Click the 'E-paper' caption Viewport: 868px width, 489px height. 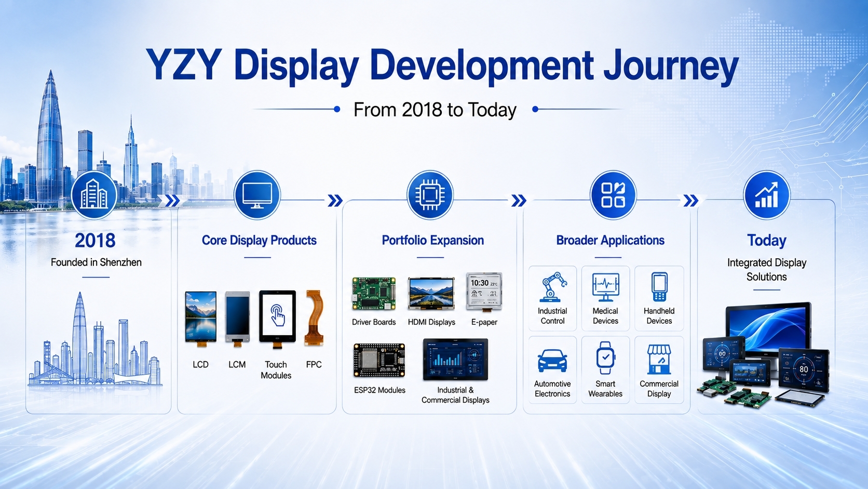click(484, 322)
